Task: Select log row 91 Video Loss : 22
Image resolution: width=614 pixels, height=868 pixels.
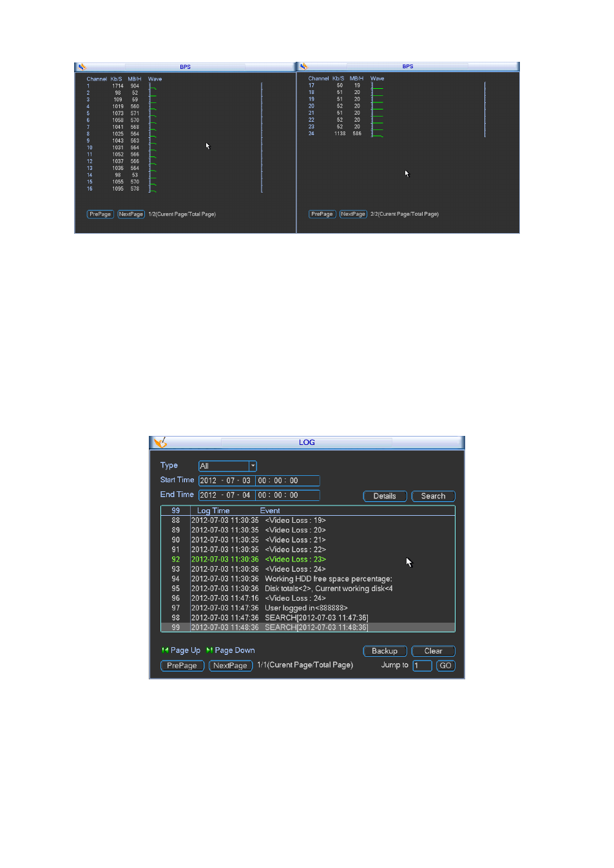Action: pyautogui.click(x=308, y=550)
